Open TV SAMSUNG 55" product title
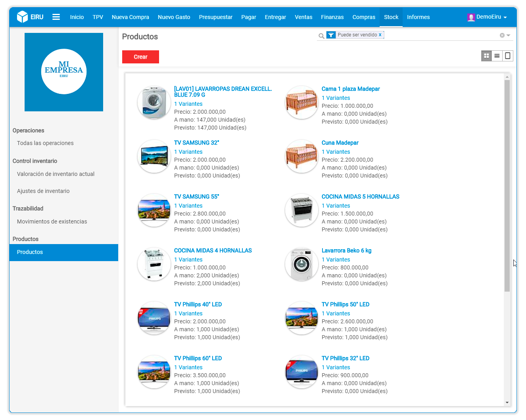The height and width of the screenshot is (420, 526). click(196, 197)
